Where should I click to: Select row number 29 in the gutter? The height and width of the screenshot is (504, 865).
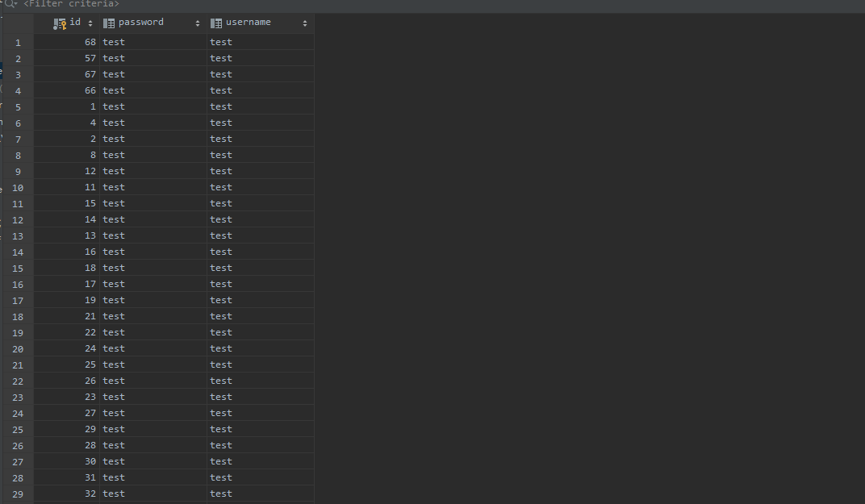(x=18, y=494)
